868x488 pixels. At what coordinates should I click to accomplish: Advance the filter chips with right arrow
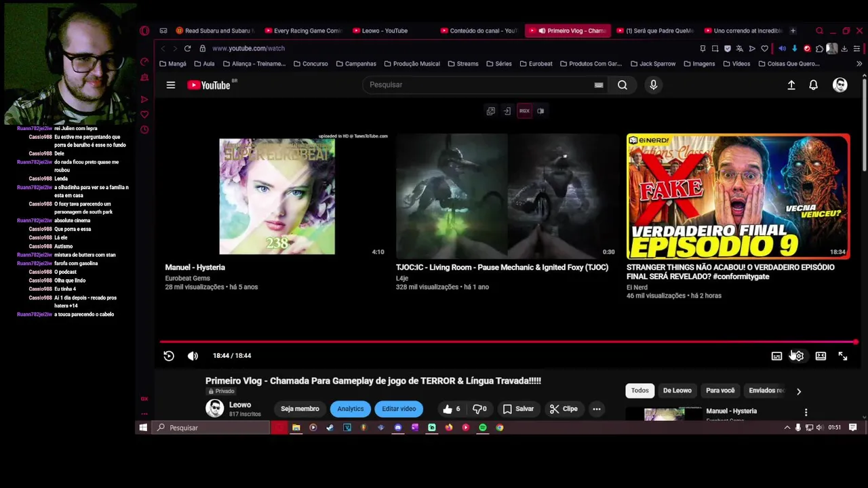[799, 391]
